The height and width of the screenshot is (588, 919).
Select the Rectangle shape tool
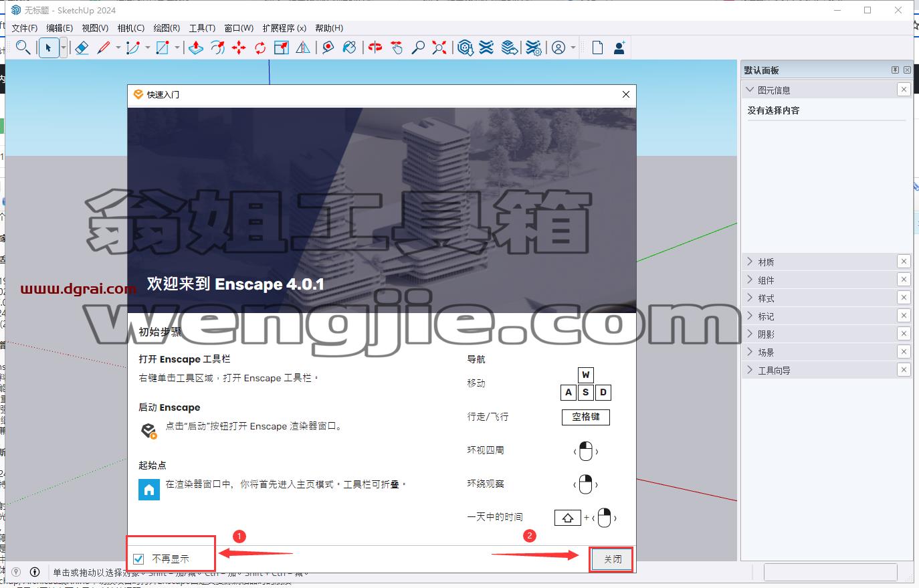click(163, 47)
